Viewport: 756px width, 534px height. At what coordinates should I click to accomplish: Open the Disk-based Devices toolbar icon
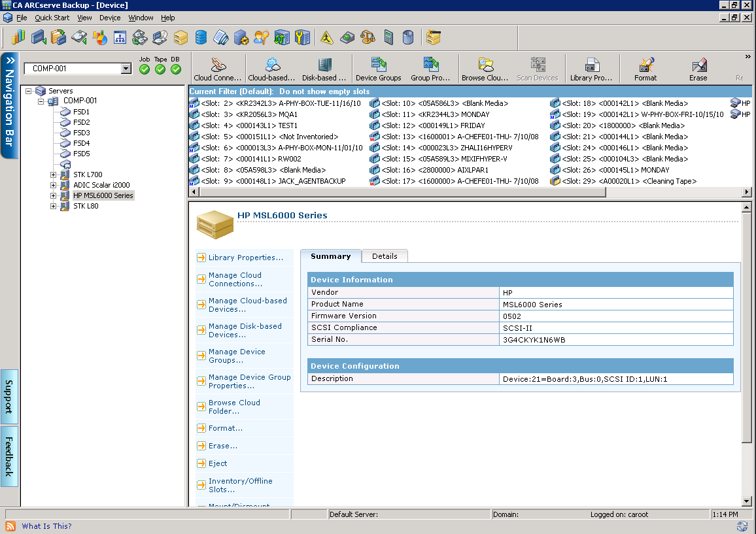pos(325,67)
